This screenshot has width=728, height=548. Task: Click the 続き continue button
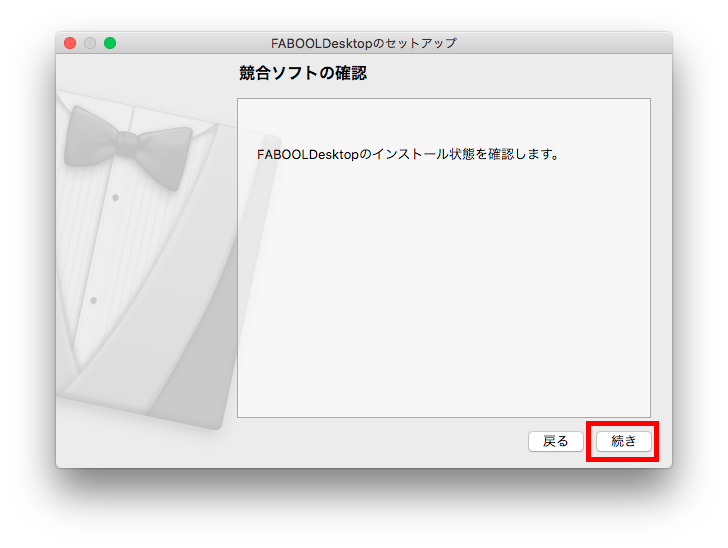click(x=624, y=441)
